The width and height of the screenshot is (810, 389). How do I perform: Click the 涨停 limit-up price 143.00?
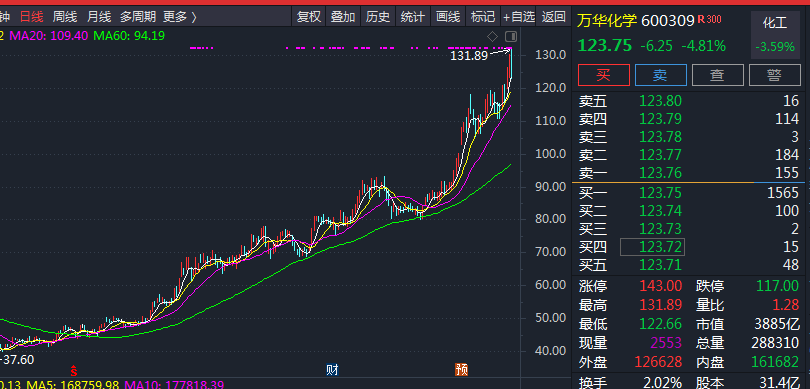tap(661, 286)
